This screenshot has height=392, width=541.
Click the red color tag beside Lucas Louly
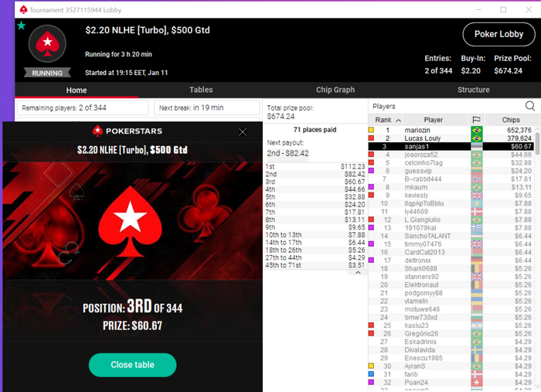point(371,138)
